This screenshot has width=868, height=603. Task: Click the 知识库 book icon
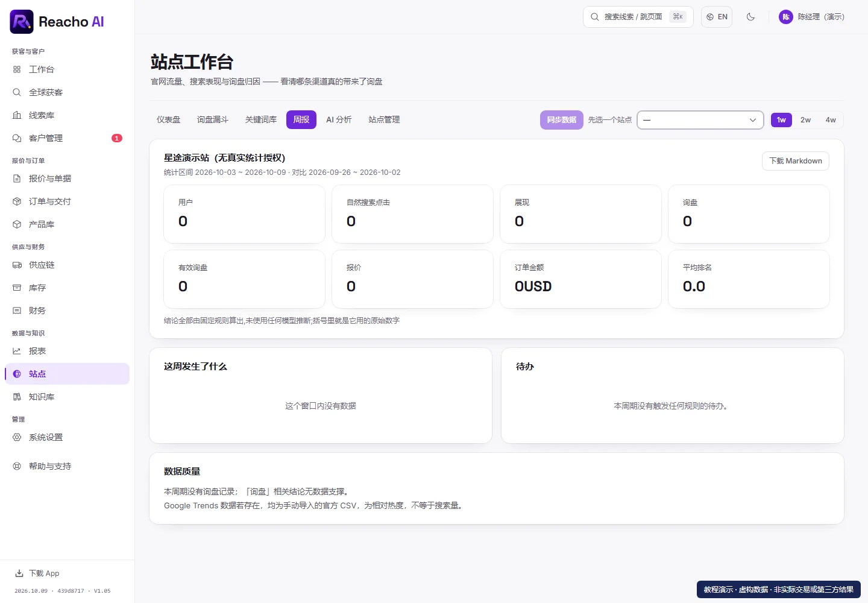17,397
